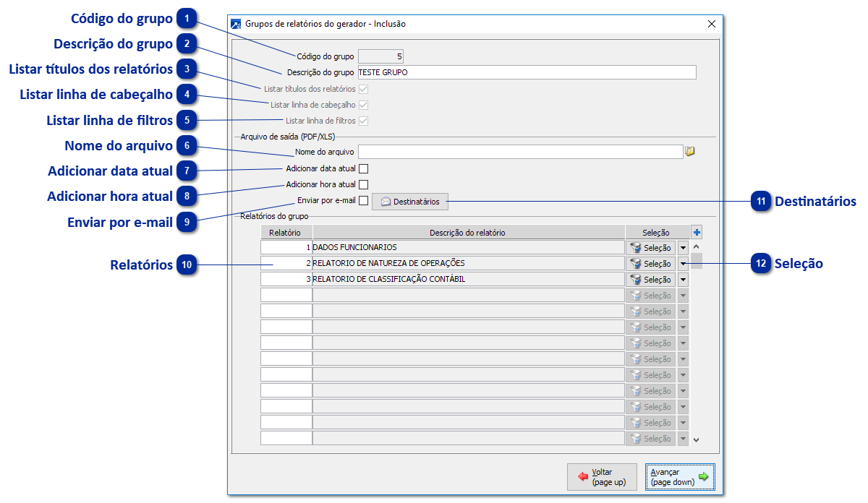Open the folder browse icon beside Nome do arquivo
This screenshot has width=868, height=503.
pyautogui.click(x=689, y=152)
